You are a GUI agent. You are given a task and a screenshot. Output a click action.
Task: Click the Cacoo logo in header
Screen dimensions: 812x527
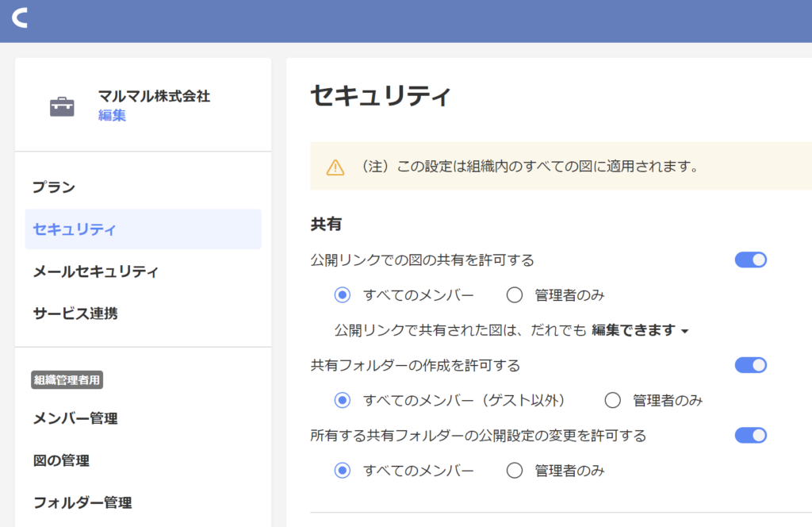[20, 18]
